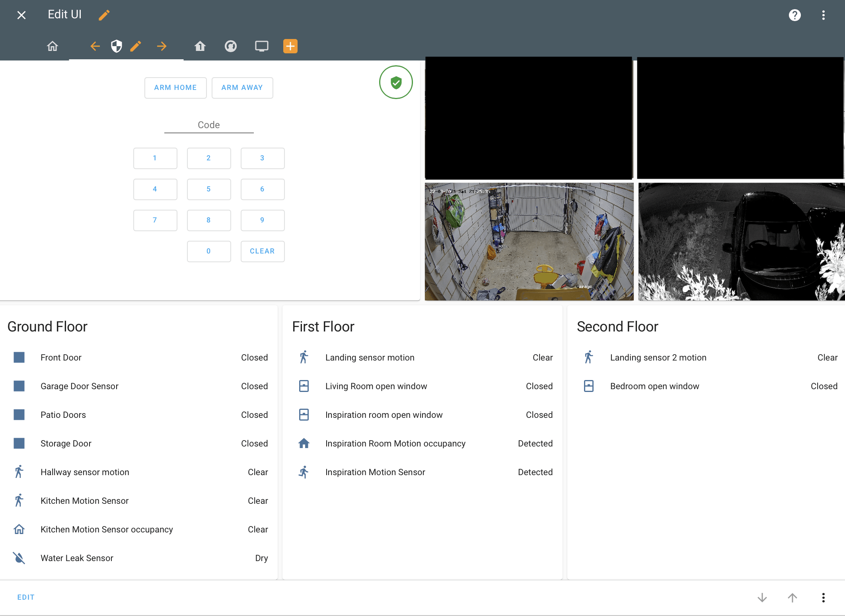Tap keypad digit 1
845x616 pixels.
[x=155, y=158]
